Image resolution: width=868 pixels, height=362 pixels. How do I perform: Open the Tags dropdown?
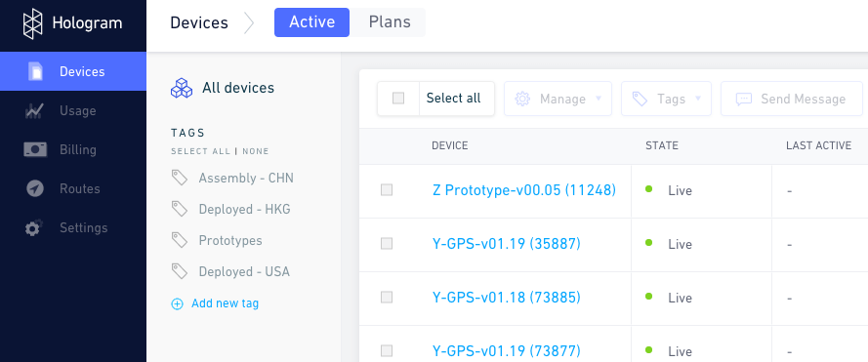(666, 99)
